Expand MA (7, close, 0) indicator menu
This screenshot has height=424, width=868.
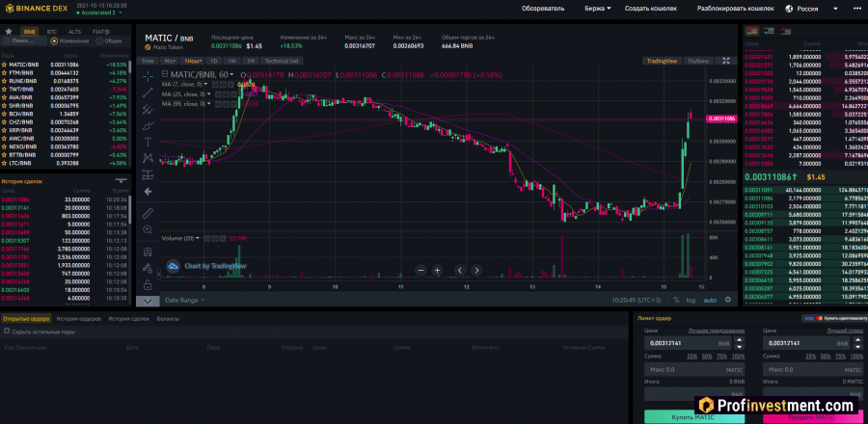(206, 84)
